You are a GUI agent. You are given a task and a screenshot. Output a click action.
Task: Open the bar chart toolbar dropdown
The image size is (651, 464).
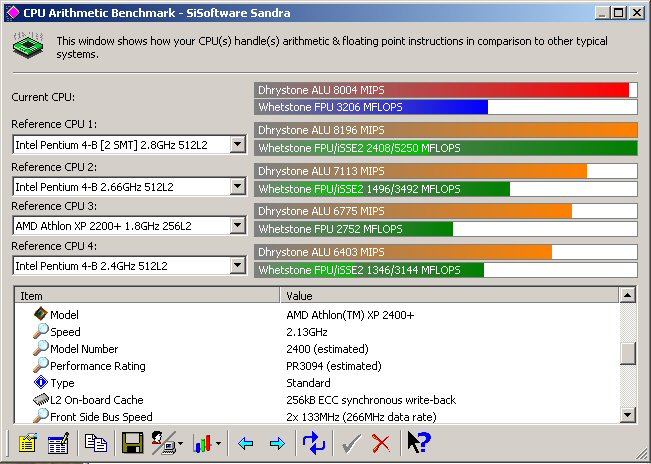218,444
